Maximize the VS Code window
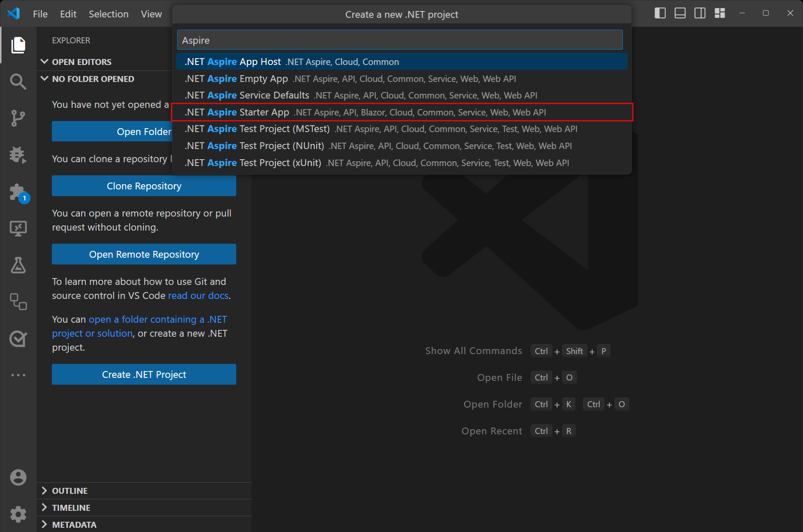Image resolution: width=803 pixels, height=532 pixels. point(766,13)
